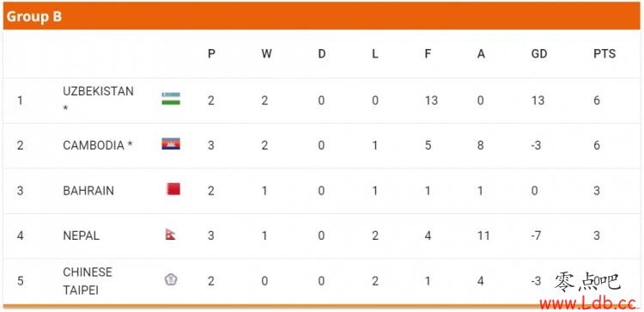Open the CHINESE TAIPEI team entry
The image size is (644, 312).
point(88,281)
